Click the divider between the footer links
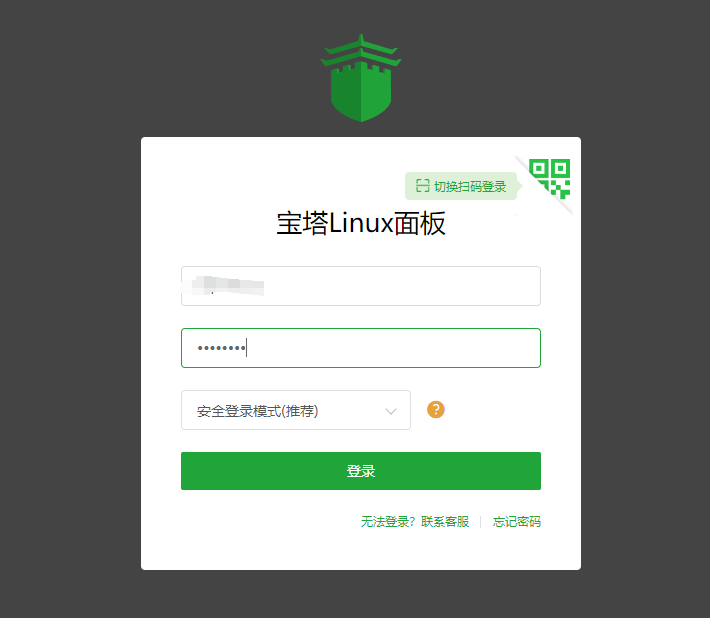This screenshot has height=618, width=710. [481, 522]
